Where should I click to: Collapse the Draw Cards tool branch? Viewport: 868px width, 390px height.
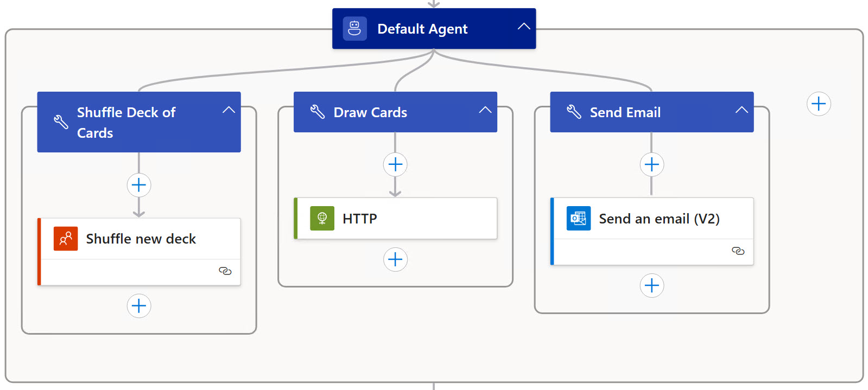click(x=485, y=110)
